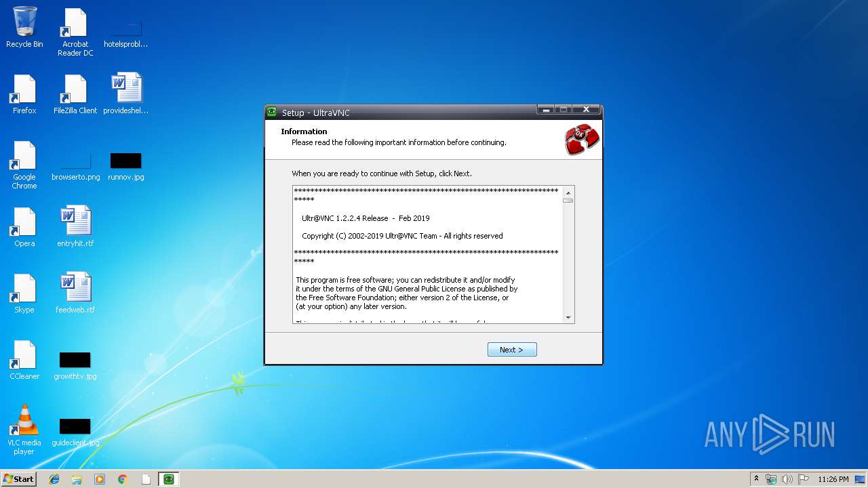Click the UltraVNC title bar eye icon

(x=272, y=113)
